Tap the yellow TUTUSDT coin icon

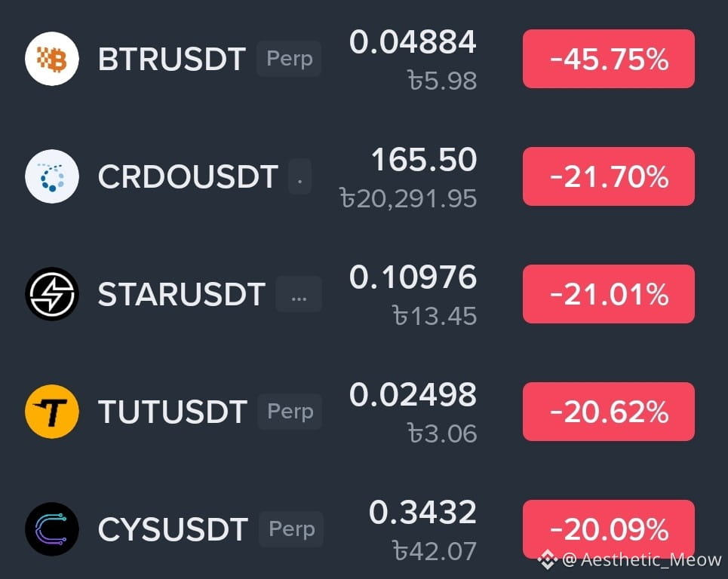[x=52, y=412]
